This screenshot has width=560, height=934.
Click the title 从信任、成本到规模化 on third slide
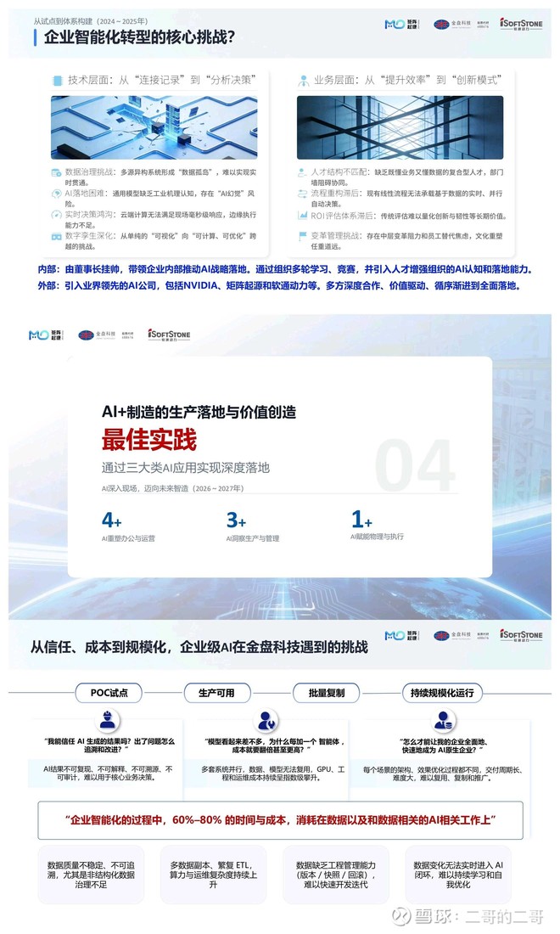coord(199,647)
